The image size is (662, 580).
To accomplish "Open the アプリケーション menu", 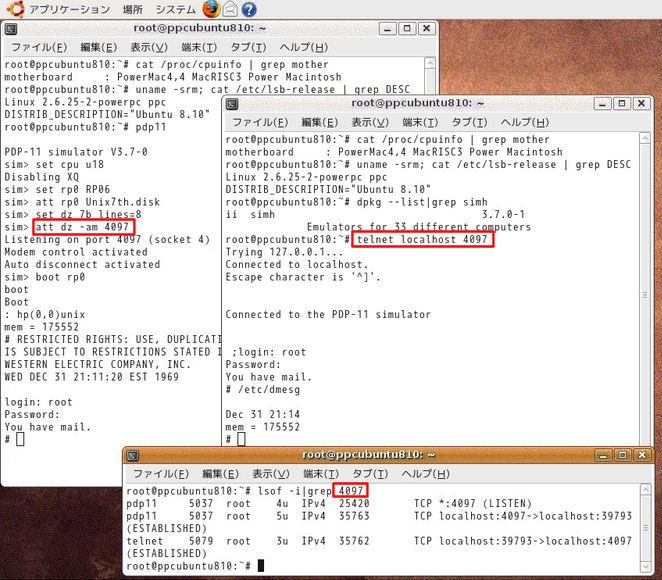I will 69,9.
